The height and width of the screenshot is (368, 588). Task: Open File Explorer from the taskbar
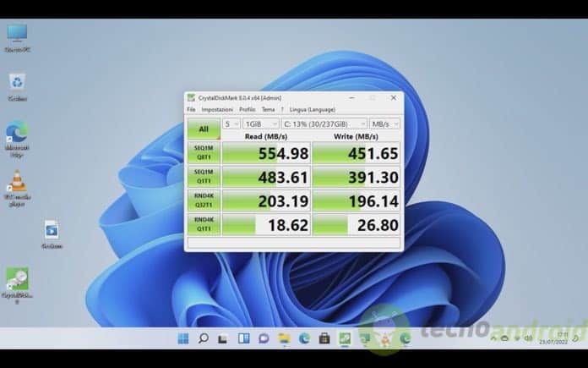pyautogui.click(x=285, y=338)
